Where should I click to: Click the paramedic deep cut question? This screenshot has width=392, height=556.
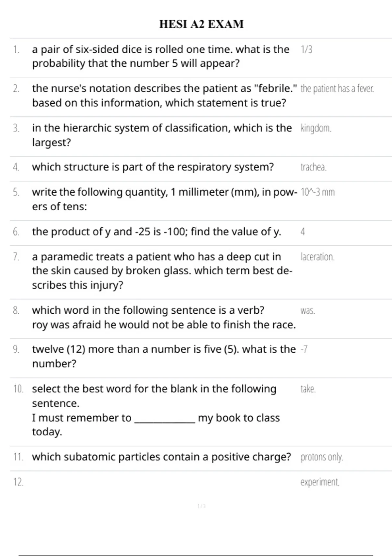(x=162, y=271)
